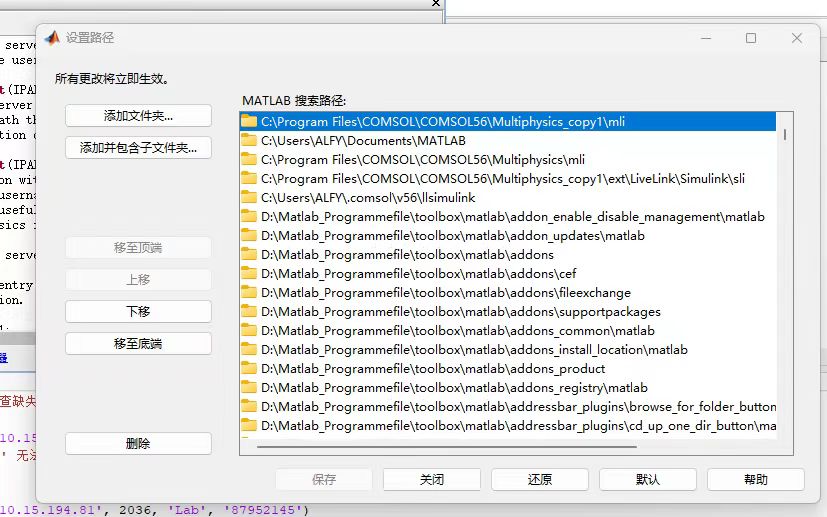The image size is (827, 517).
Task: Click folder icon for addon_updates\matlab entry
Action: coord(249,235)
